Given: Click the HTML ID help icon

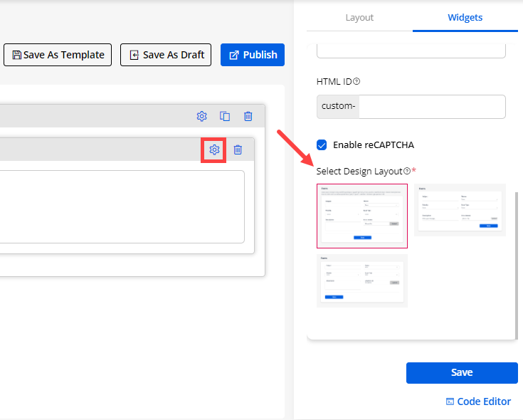Looking at the screenshot, I should (356, 81).
